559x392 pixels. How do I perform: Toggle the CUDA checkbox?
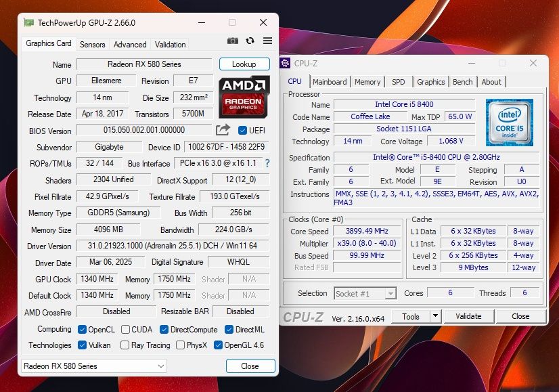coord(125,330)
